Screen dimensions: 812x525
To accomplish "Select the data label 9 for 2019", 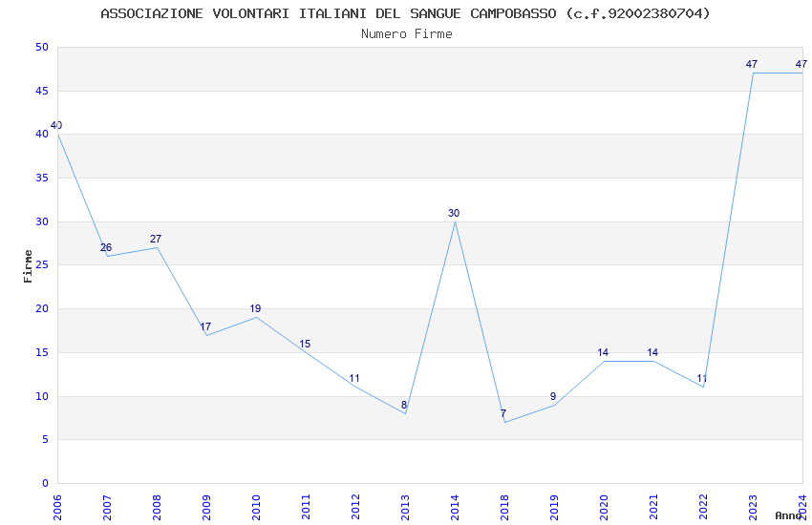I will point(553,396).
